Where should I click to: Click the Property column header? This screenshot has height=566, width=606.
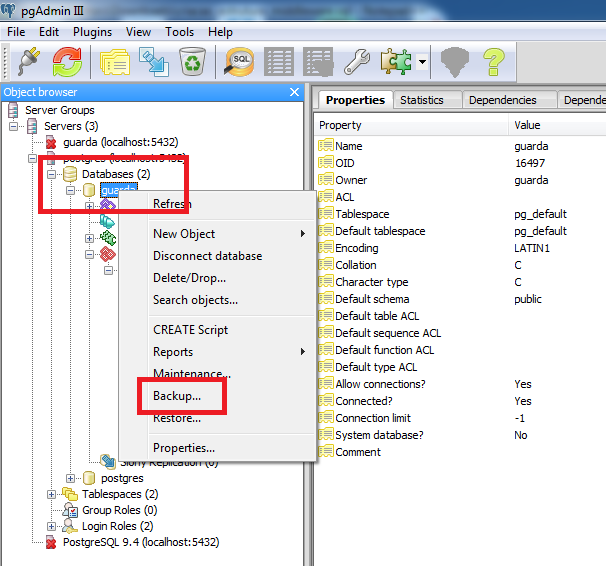click(412, 125)
